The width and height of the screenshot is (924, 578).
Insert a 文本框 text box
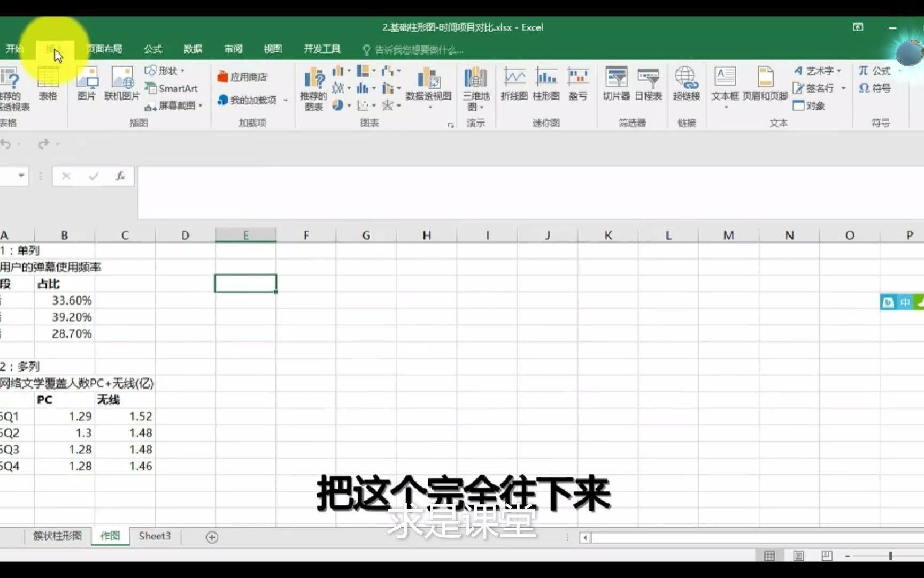725,88
